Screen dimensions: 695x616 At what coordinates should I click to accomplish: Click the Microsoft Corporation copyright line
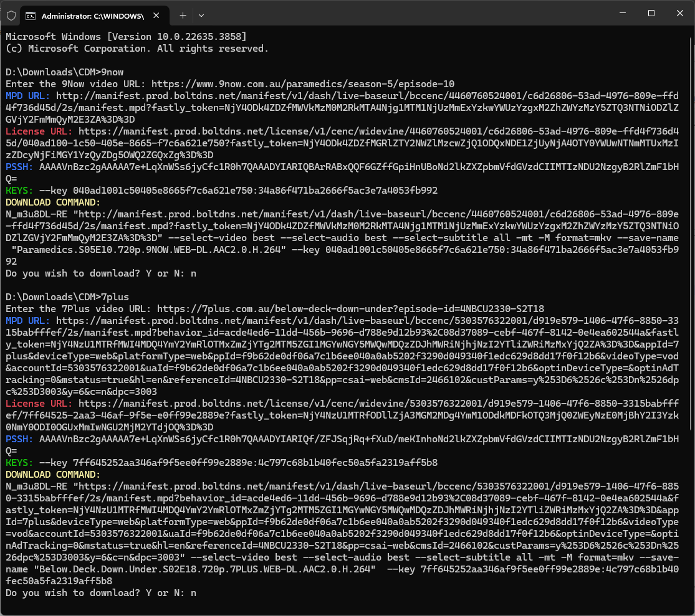tap(137, 48)
